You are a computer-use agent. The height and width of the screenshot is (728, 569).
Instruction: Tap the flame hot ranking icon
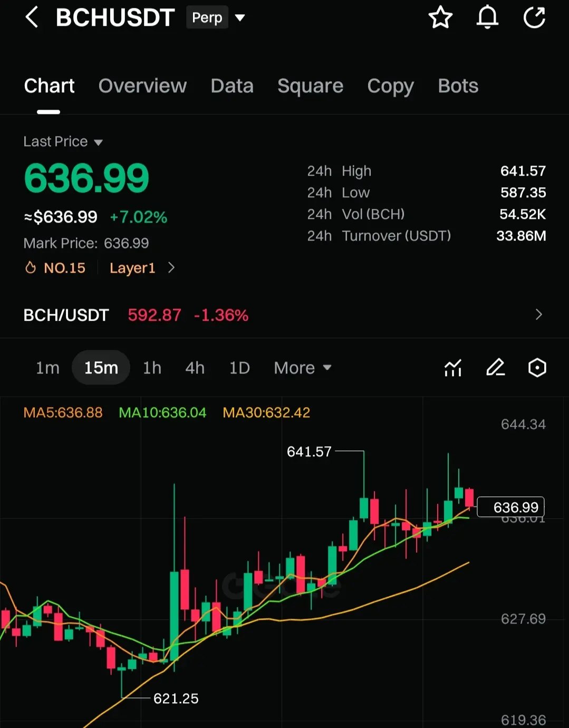click(31, 267)
